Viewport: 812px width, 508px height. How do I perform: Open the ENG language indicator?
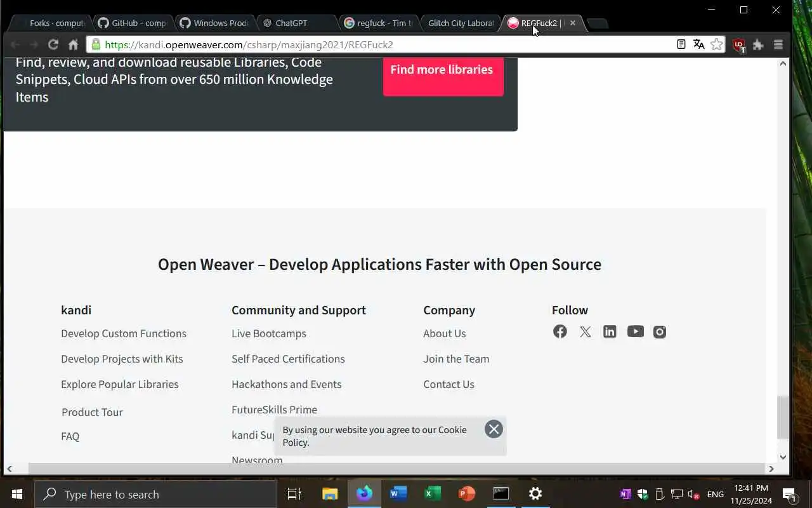tap(716, 494)
